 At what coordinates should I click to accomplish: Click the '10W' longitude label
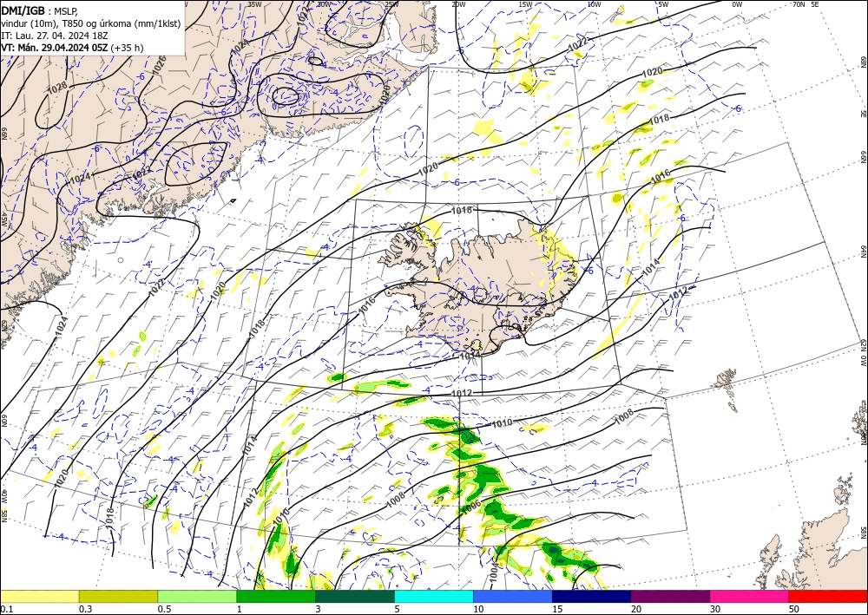click(x=594, y=4)
